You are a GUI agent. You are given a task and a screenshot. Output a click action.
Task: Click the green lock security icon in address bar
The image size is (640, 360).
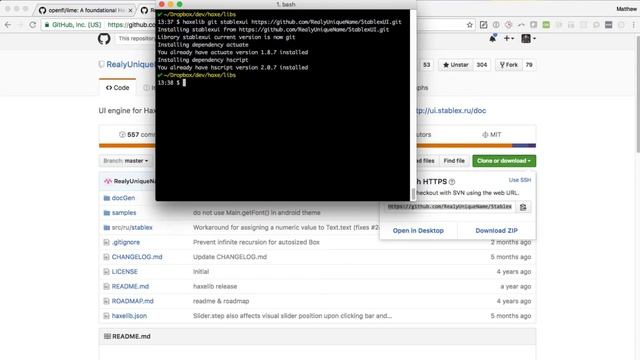point(47,25)
